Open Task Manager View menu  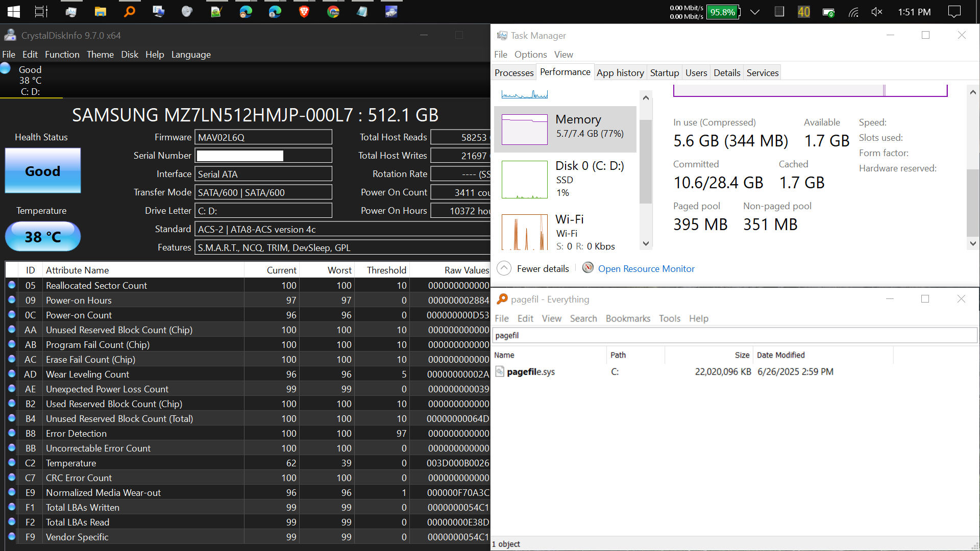[x=563, y=55]
